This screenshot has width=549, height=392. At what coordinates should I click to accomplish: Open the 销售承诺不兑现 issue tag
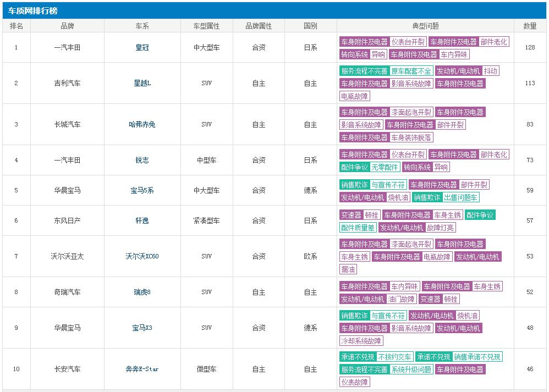point(477,357)
